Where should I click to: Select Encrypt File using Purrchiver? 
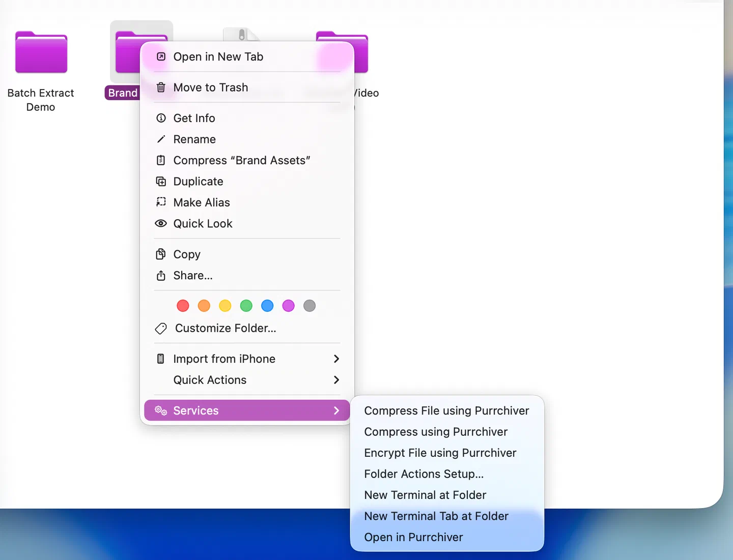pos(447,453)
